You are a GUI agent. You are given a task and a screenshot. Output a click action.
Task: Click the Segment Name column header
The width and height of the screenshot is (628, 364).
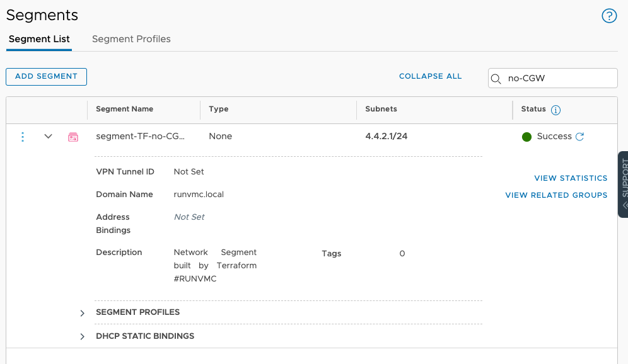(125, 109)
